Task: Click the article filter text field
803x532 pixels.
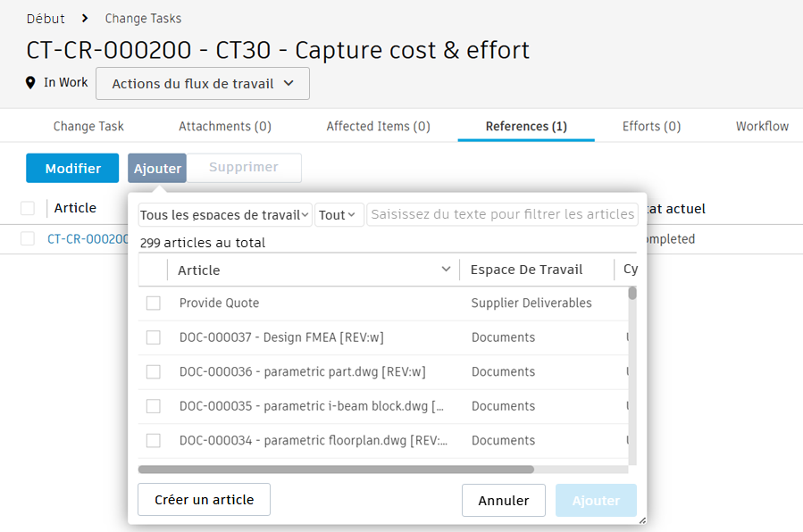Action: click(x=502, y=214)
